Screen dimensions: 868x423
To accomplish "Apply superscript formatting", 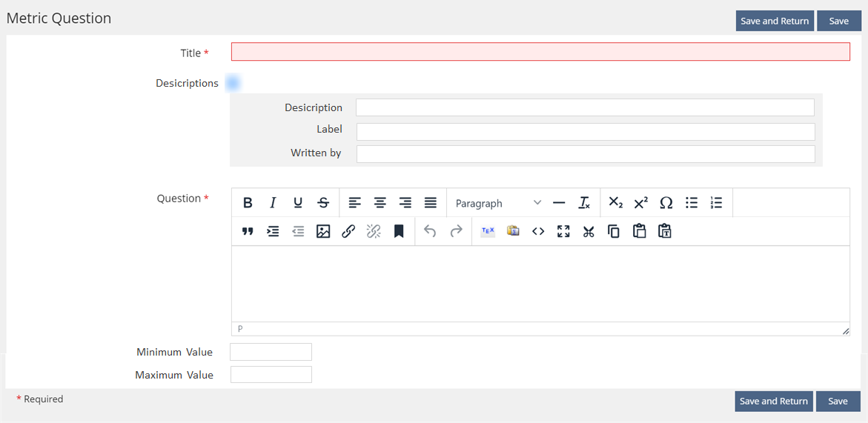I will (x=641, y=203).
